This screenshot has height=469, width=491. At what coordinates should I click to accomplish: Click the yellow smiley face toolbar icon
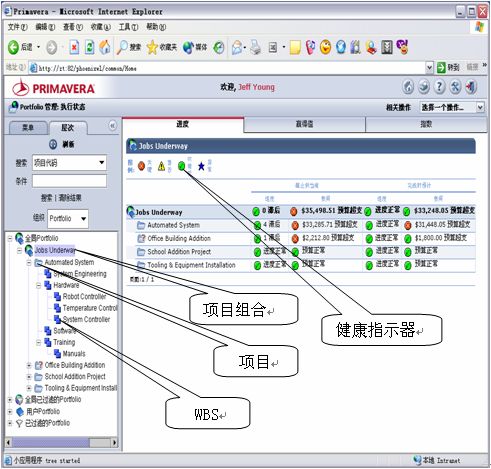tap(325, 47)
